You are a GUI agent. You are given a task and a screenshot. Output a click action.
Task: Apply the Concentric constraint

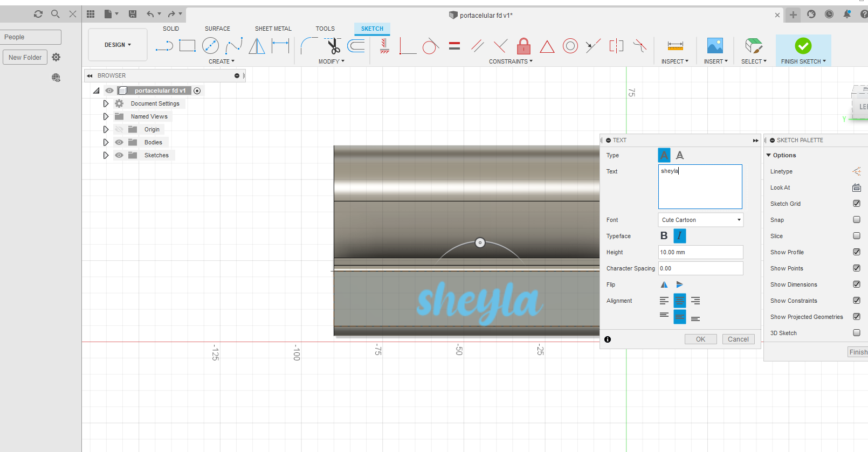[x=570, y=46]
